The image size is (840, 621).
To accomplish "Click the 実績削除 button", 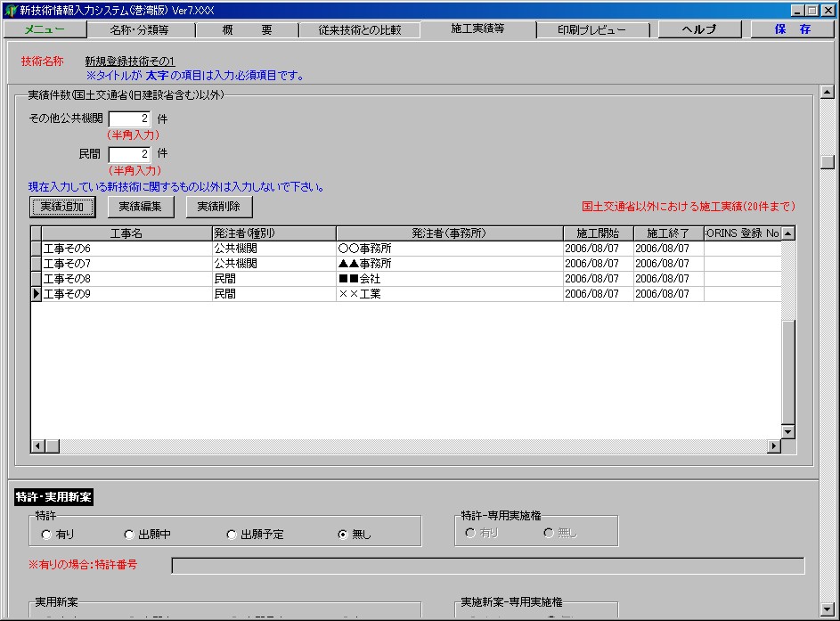I will point(219,207).
